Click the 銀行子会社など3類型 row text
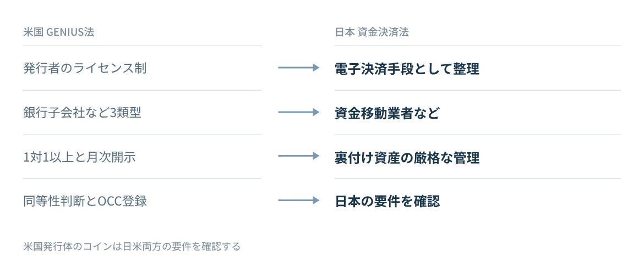 tap(82, 112)
